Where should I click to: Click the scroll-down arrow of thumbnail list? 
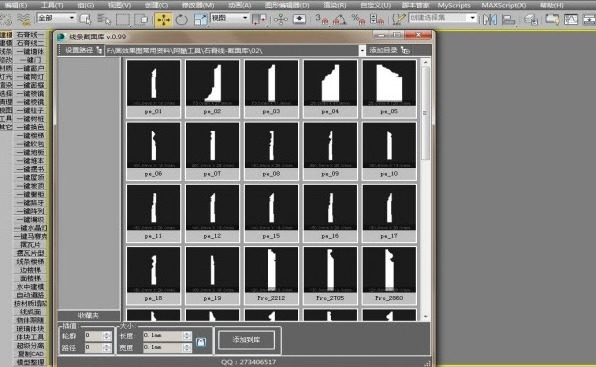click(425, 316)
